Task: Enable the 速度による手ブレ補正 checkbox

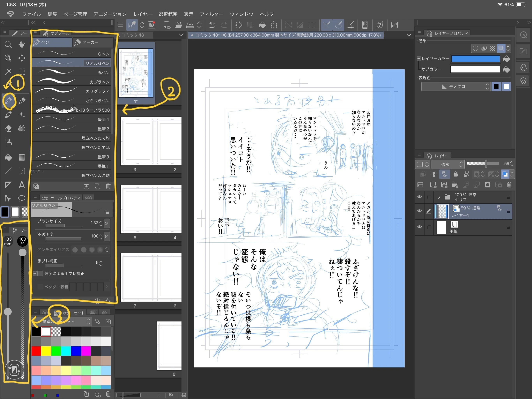Action: [40, 274]
